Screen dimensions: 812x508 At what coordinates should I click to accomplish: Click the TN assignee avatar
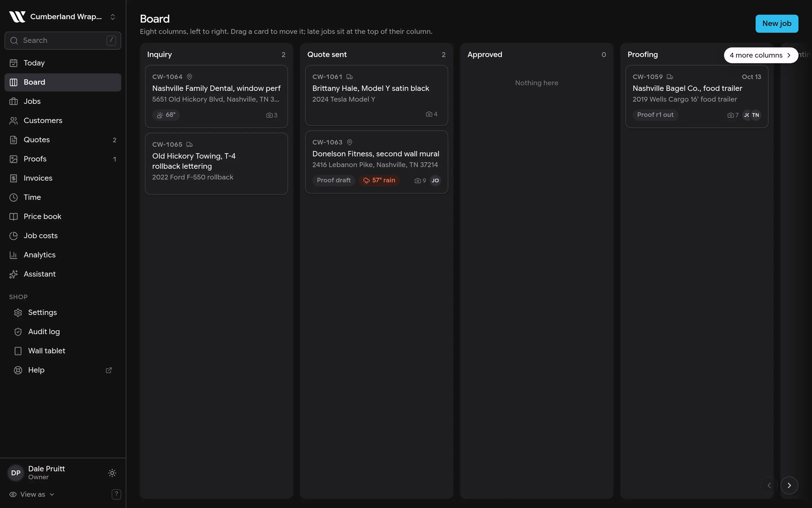coord(756,115)
